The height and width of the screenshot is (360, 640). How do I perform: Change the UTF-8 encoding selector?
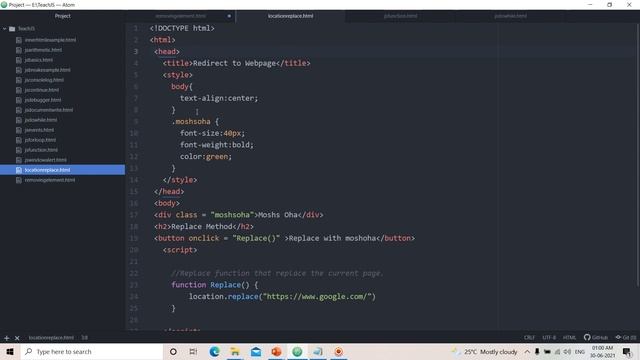click(x=549, y=338)
